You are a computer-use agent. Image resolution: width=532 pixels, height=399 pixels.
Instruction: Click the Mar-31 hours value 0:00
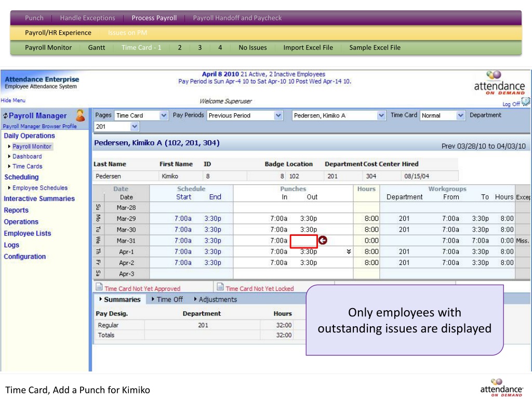(371, 241)
